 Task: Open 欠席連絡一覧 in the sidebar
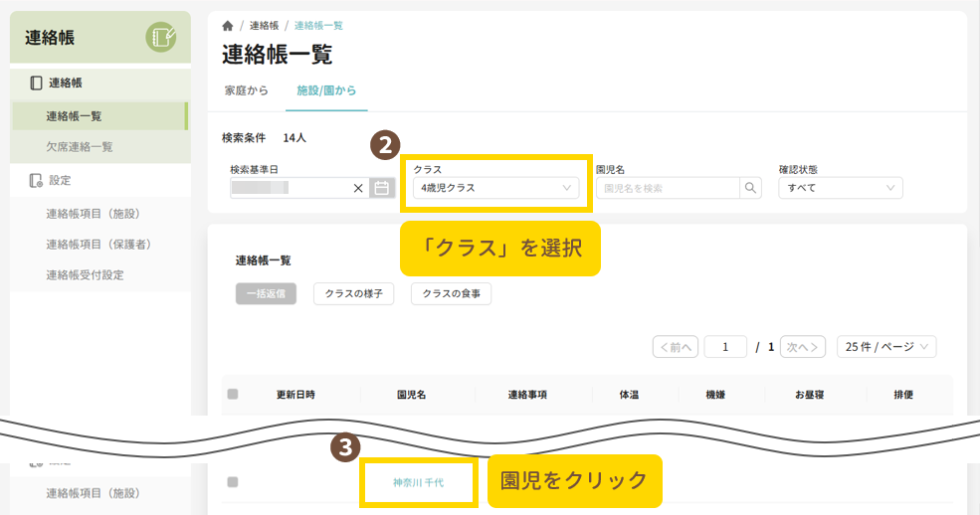tap(80, 146)
